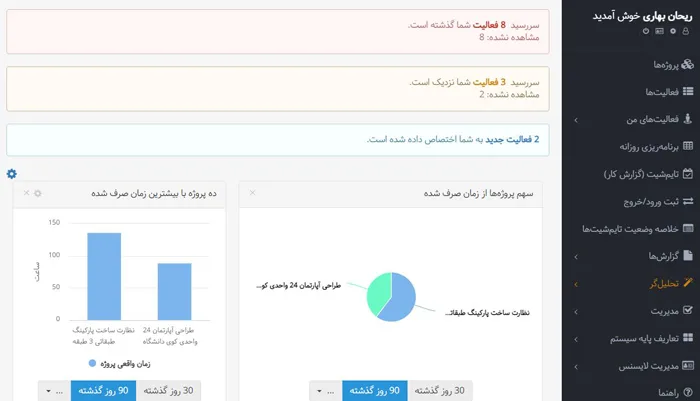Click the blue slice of the pie chart
The width and height of the screenshot is (700, 401).
(x=400, y=299)
